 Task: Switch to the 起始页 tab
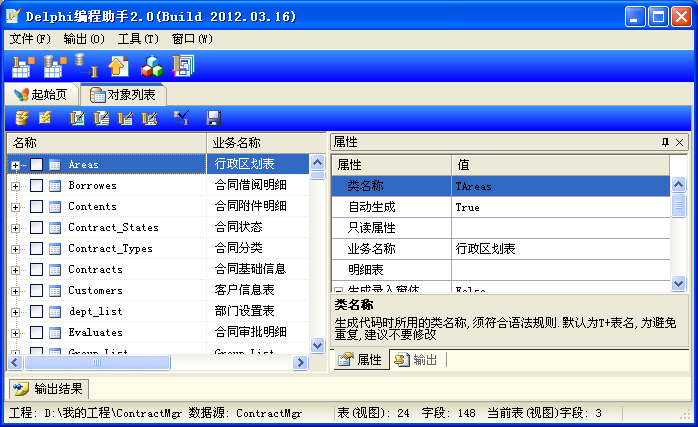[41, 94]
